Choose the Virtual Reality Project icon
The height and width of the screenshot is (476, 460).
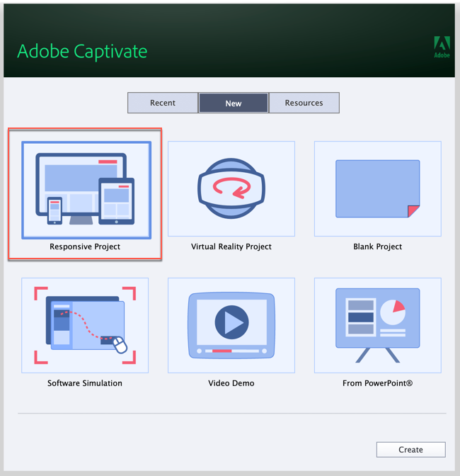pos(231,188)
